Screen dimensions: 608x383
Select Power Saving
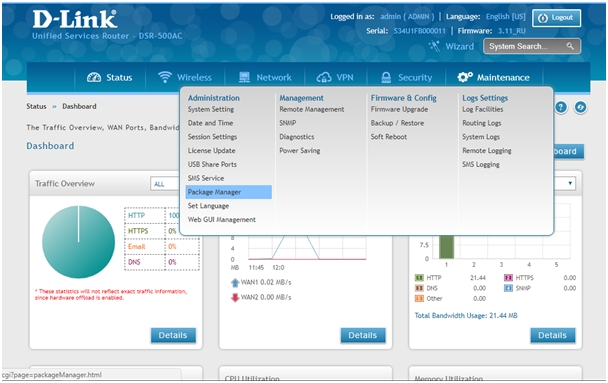coord(300,150)
